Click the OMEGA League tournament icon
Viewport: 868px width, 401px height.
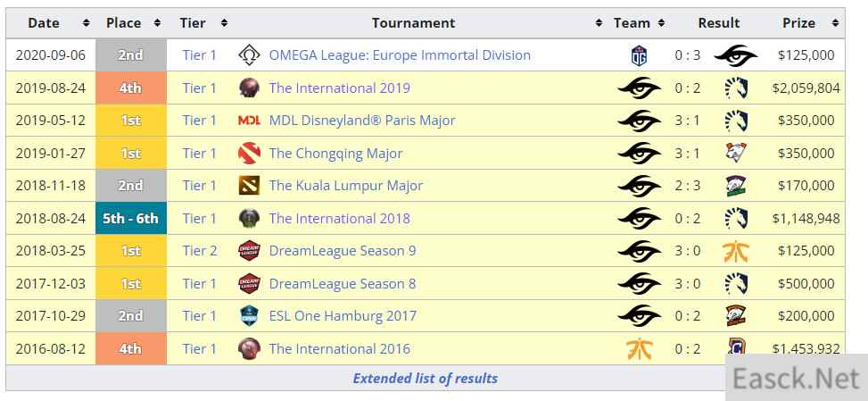[x=249, y=55]
